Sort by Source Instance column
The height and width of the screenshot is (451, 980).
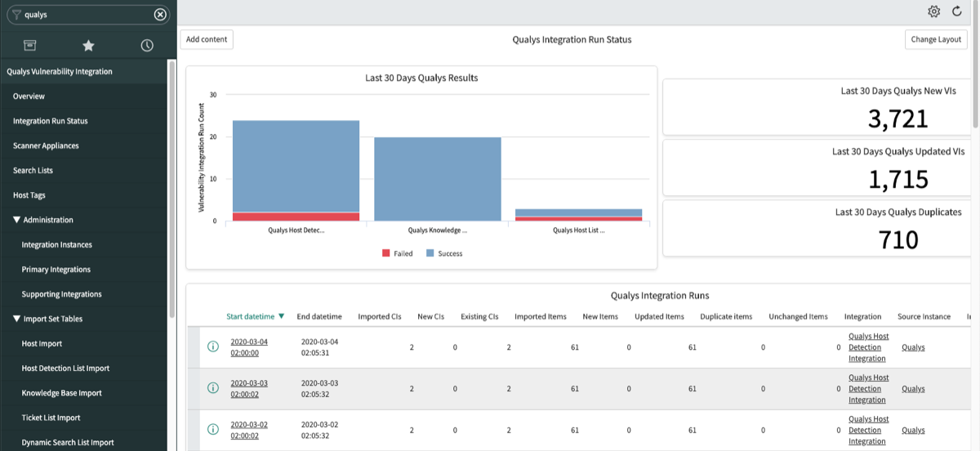click(x=924, y=316)
